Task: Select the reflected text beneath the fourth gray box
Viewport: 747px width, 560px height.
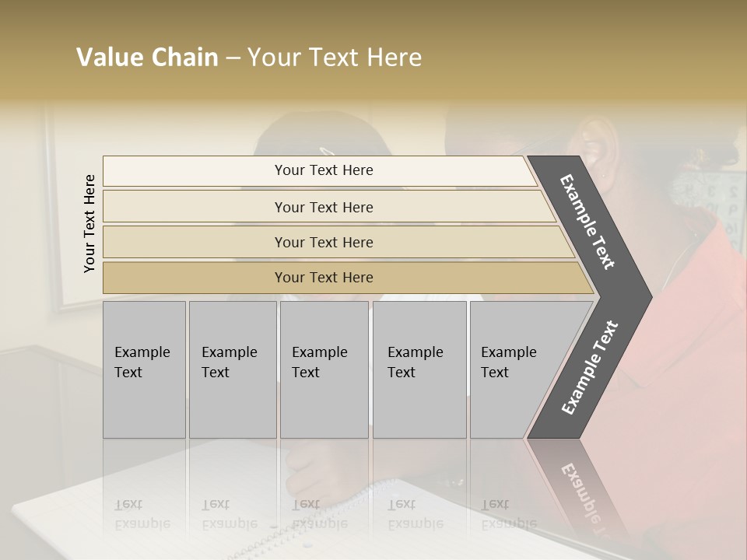Action: (x=415, y=515)
